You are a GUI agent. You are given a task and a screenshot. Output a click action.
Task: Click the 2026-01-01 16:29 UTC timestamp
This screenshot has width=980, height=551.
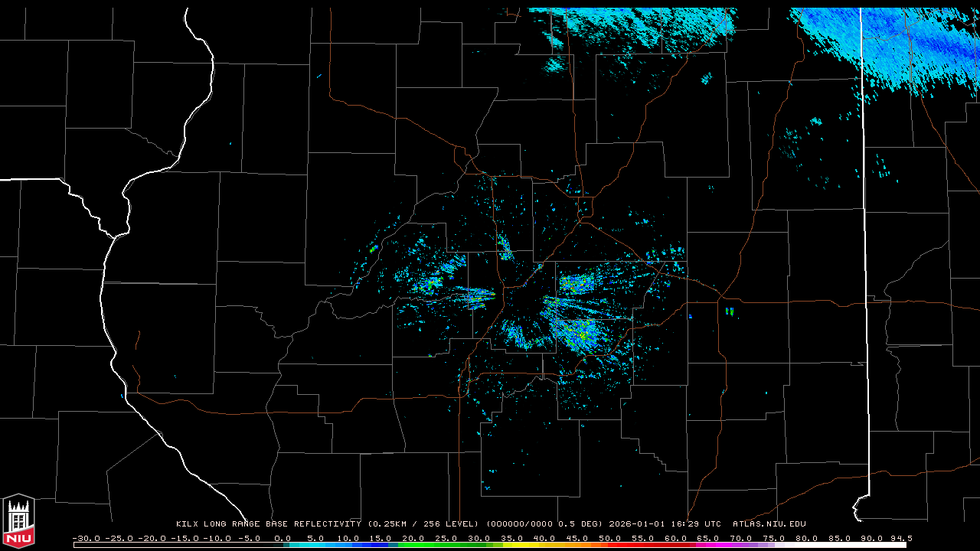665,524
